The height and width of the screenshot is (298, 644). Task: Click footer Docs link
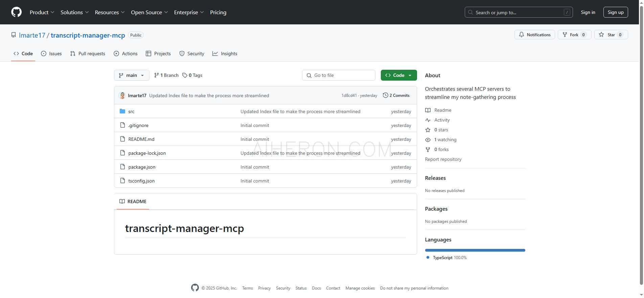316,288
